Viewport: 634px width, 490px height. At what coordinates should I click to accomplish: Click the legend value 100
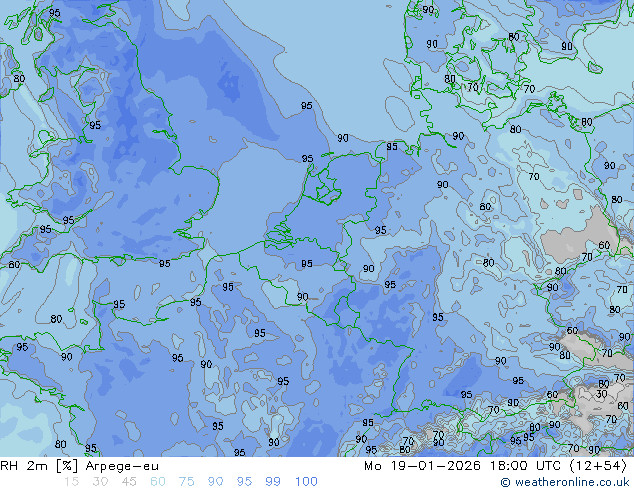tap(306, 482)
